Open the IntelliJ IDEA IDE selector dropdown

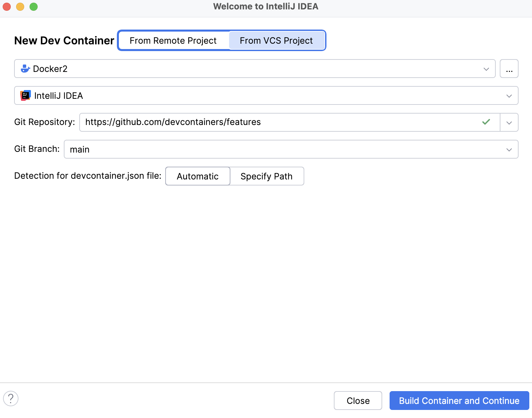[x=509, y=96]
